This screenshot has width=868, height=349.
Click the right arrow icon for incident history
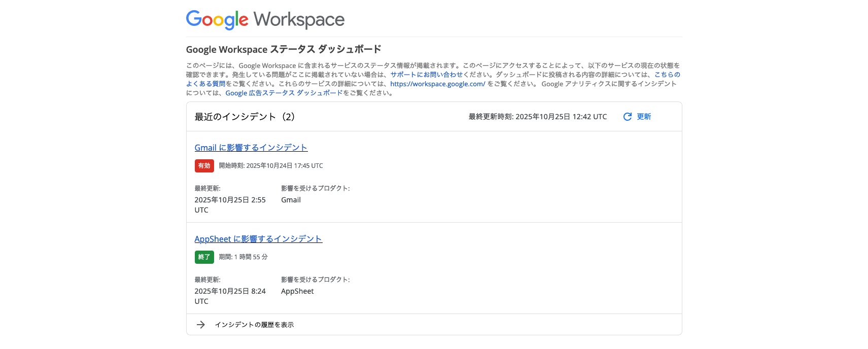point(201,325)
